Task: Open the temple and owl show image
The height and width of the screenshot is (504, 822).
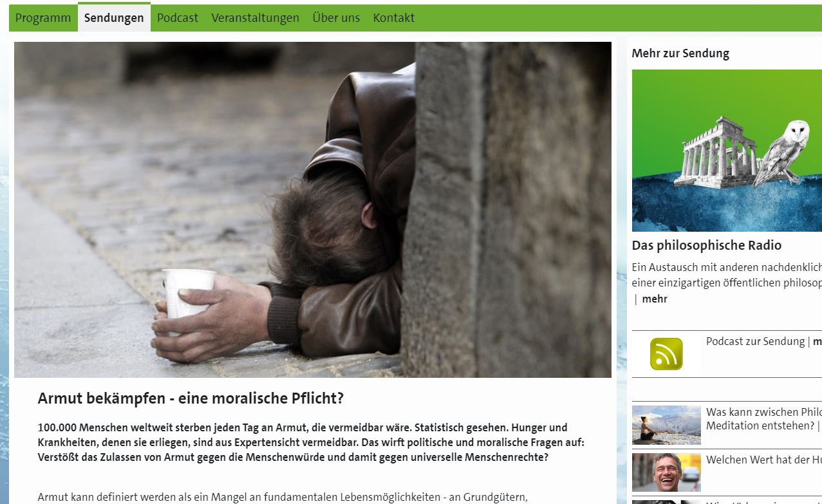Action: tap(727, 151)
